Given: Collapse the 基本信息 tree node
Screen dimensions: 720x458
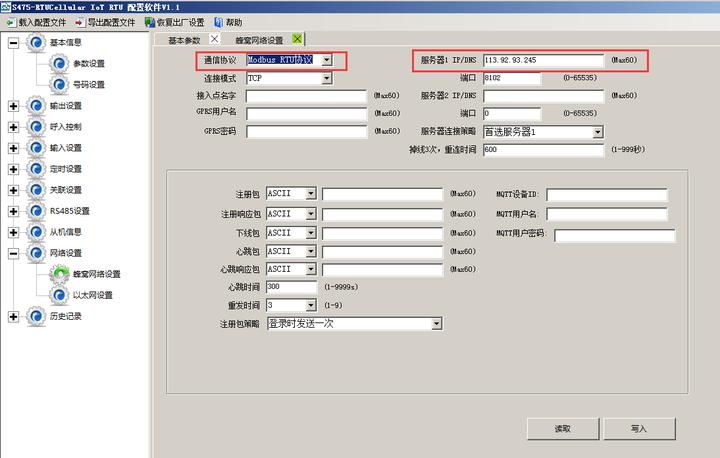Looking at the screenshot, I should (x=13, y=43).
